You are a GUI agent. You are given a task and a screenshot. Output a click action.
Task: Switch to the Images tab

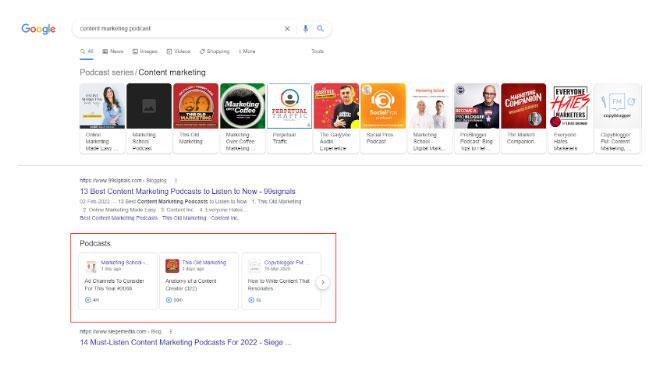tap(145, 51)
